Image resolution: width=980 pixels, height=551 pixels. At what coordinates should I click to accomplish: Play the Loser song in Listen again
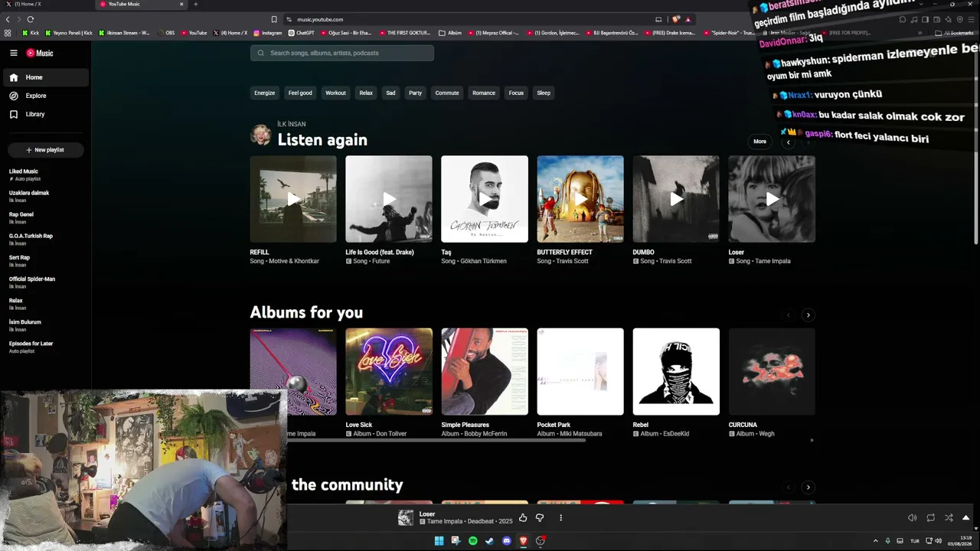coord(772,199)
